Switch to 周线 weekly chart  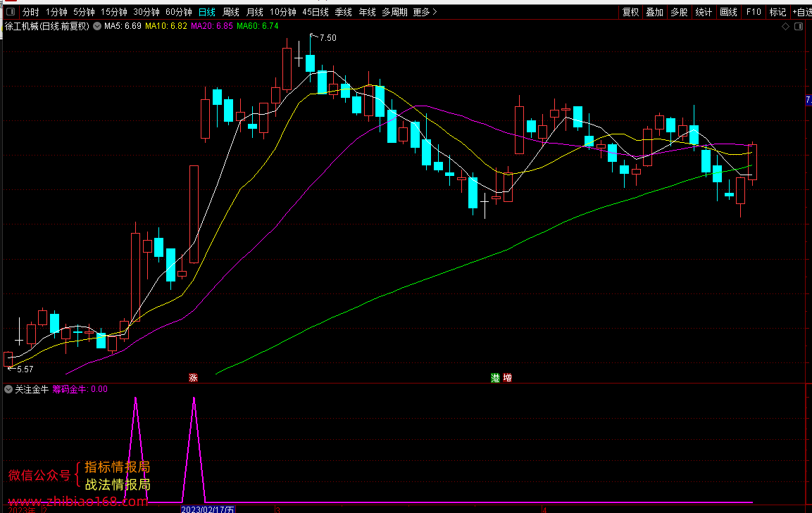pyautogui.click(x=230, y=12)
